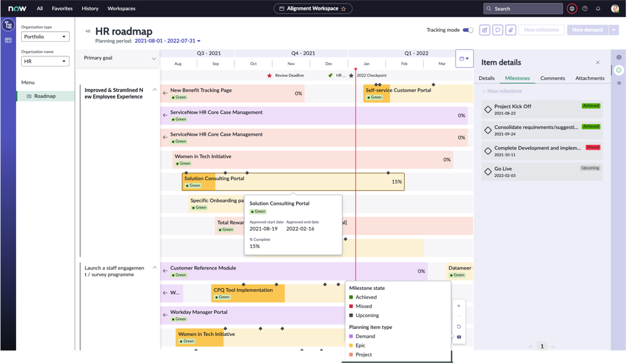Click the reset zoom circular arrow

pyautogui.click(x=459, y=326)
